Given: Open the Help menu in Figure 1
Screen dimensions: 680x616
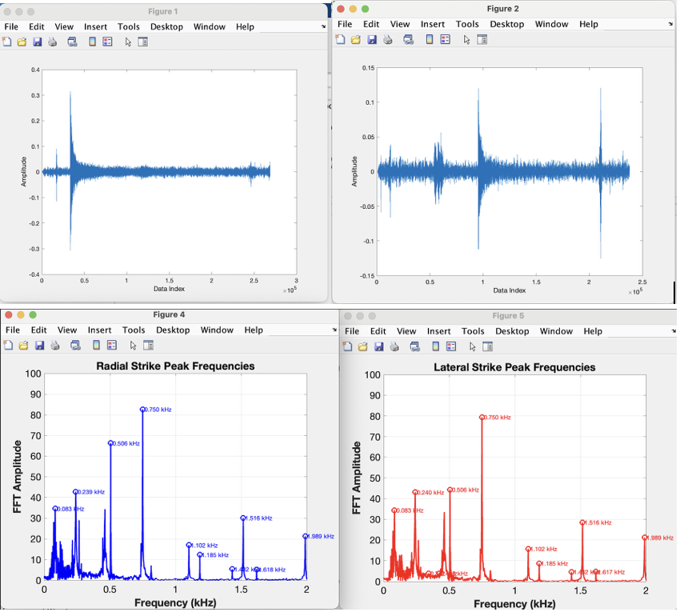Looking at the screenshot, I should 245,27.
